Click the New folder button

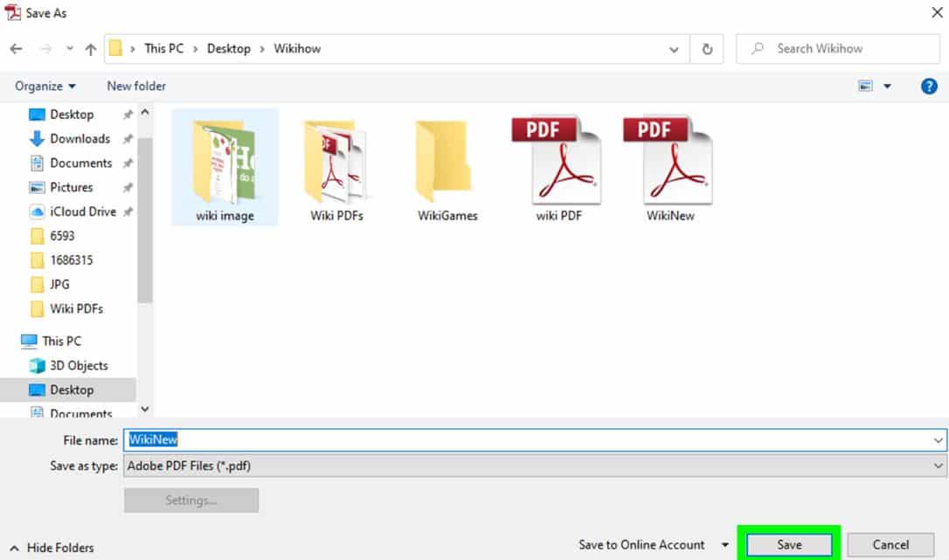135,86
